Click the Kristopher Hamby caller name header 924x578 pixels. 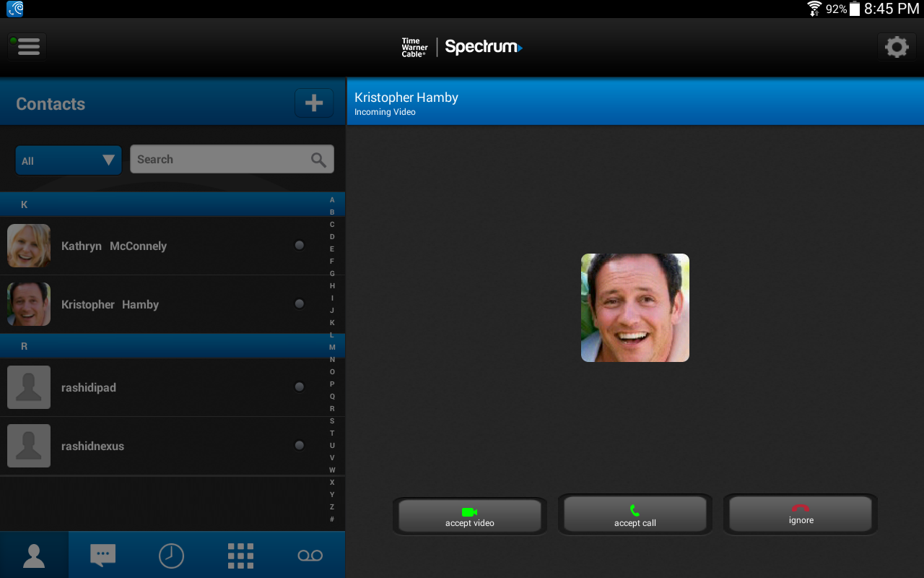tap(406, 98)
